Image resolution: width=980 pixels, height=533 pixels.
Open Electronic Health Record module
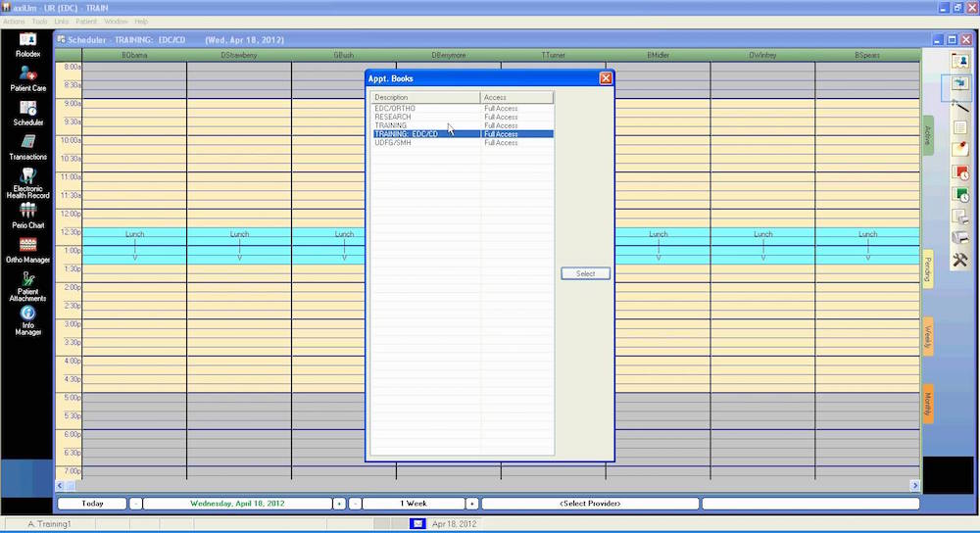(x=27, y=183)
